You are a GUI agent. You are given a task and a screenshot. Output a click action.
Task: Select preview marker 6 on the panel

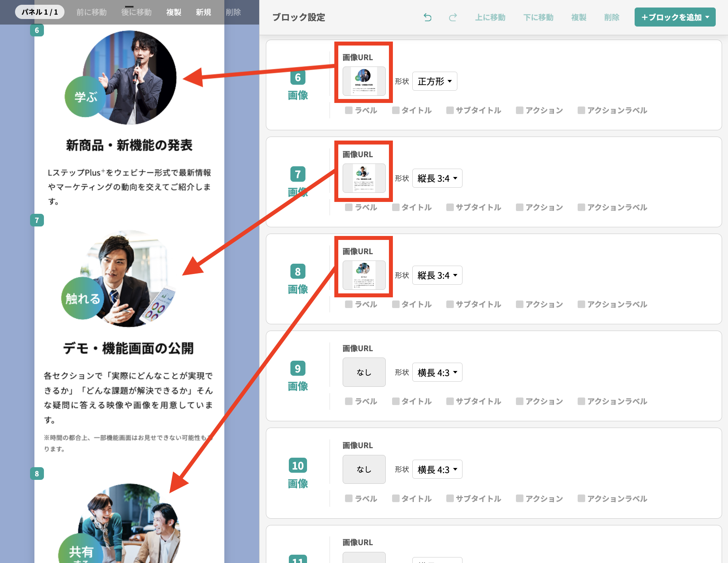point(37,30)
